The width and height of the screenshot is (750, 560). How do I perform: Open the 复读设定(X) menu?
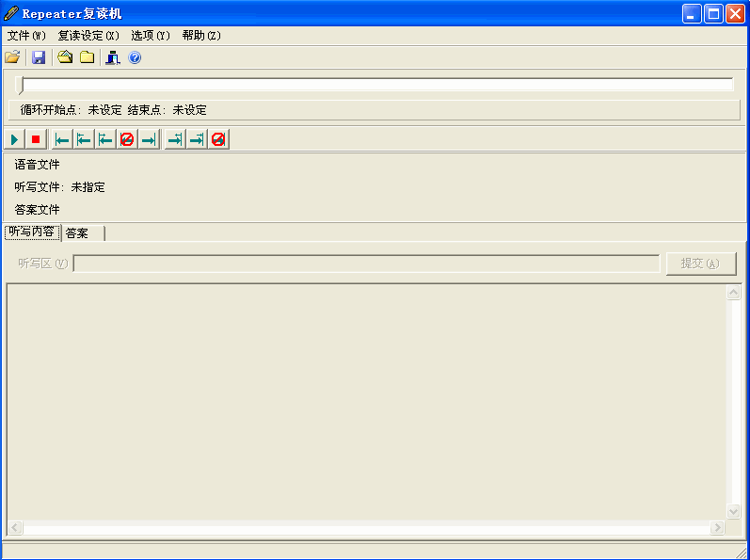[x=88, y=36]
